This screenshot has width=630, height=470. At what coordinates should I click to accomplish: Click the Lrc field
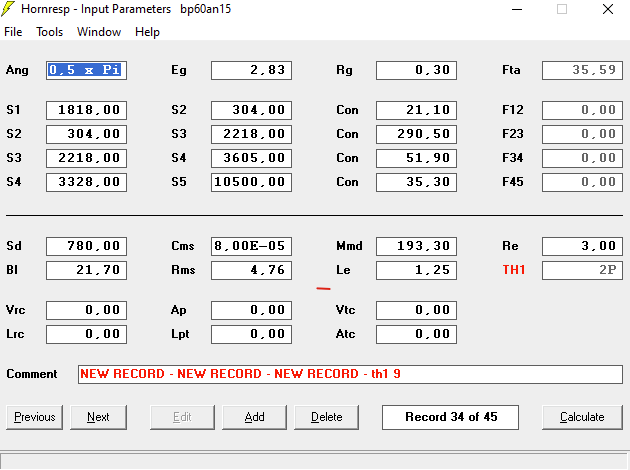86,334
